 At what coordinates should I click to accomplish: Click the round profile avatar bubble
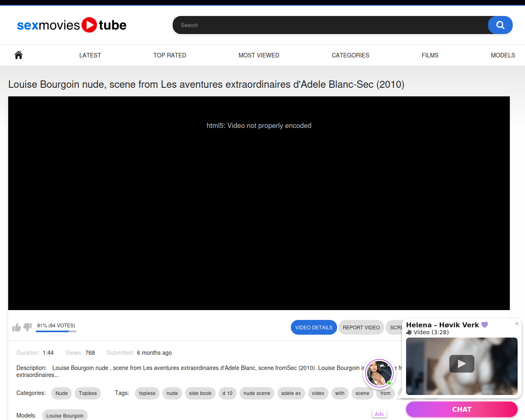click(379, 373)
